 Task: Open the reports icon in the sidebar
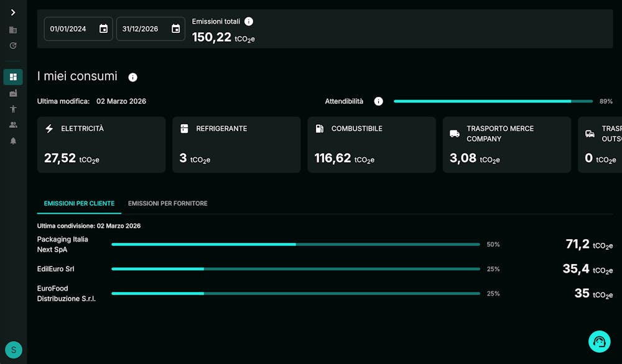pos(12,29)
